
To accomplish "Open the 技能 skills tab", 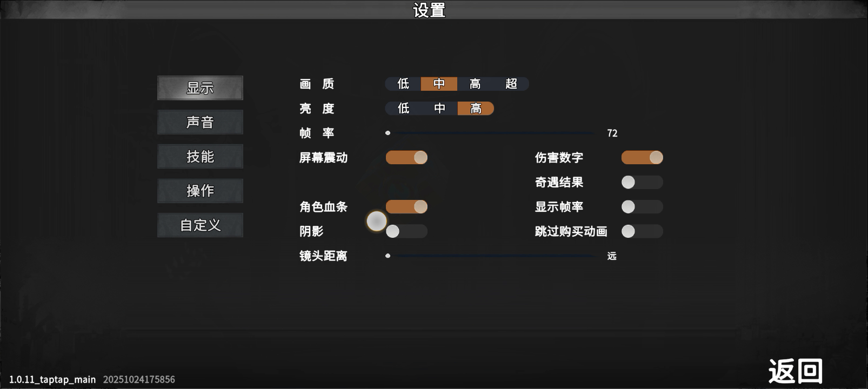I will tap(200, 157).
